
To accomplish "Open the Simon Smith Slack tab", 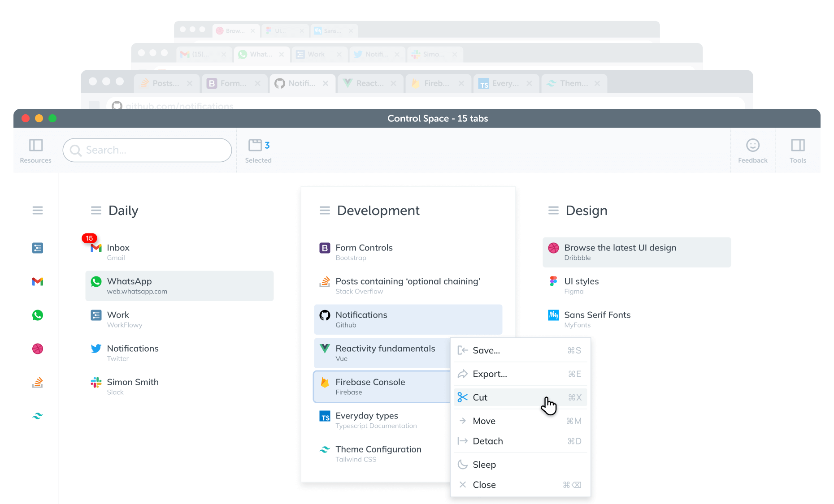I will [179, 387].
